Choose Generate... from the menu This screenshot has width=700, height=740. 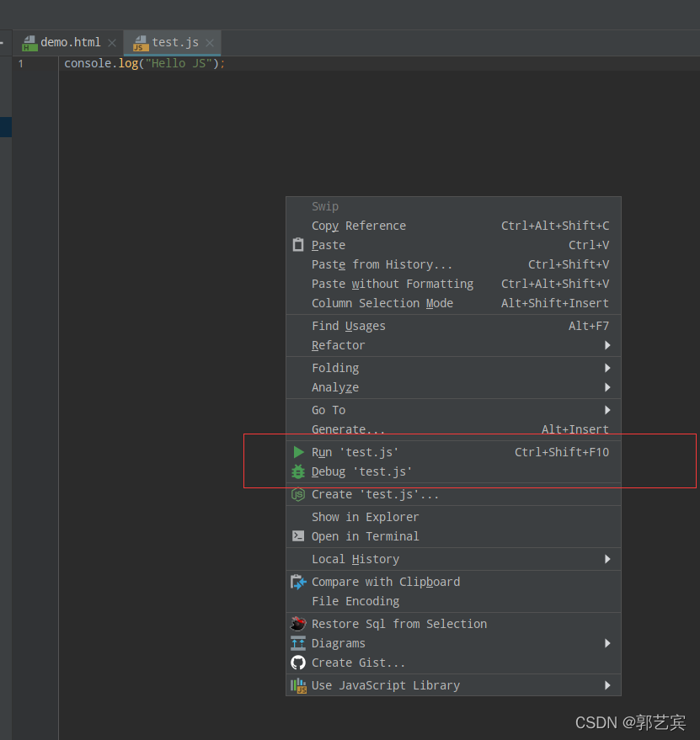pyautogui.click(x=453, y=429)
